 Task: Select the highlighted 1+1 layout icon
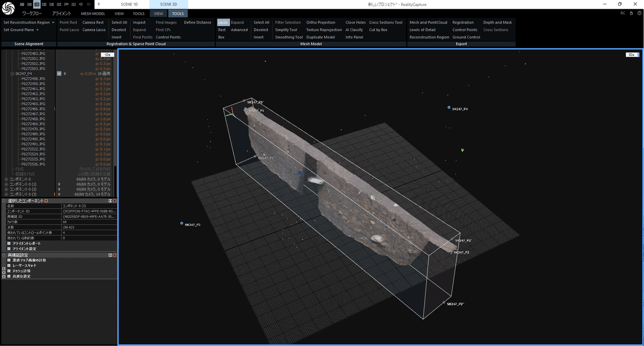click(x=36, y=4)
